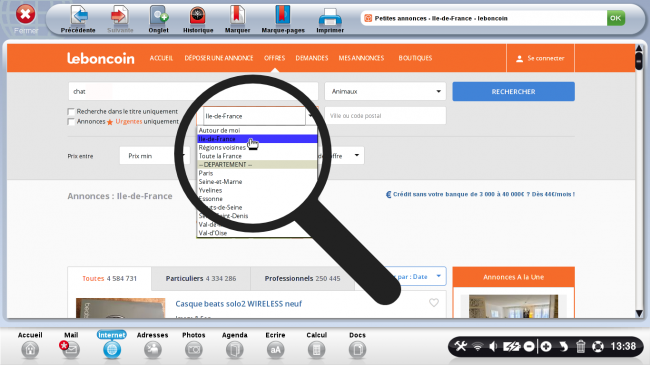650x365 pixels.
Task: Open the Historique icon
Action: (198, 16)
